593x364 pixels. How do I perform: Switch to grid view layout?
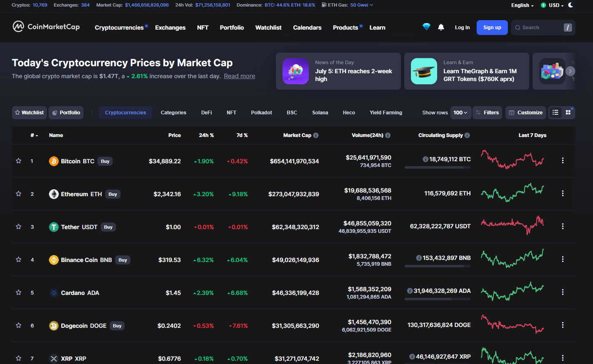tap(568, 112)
